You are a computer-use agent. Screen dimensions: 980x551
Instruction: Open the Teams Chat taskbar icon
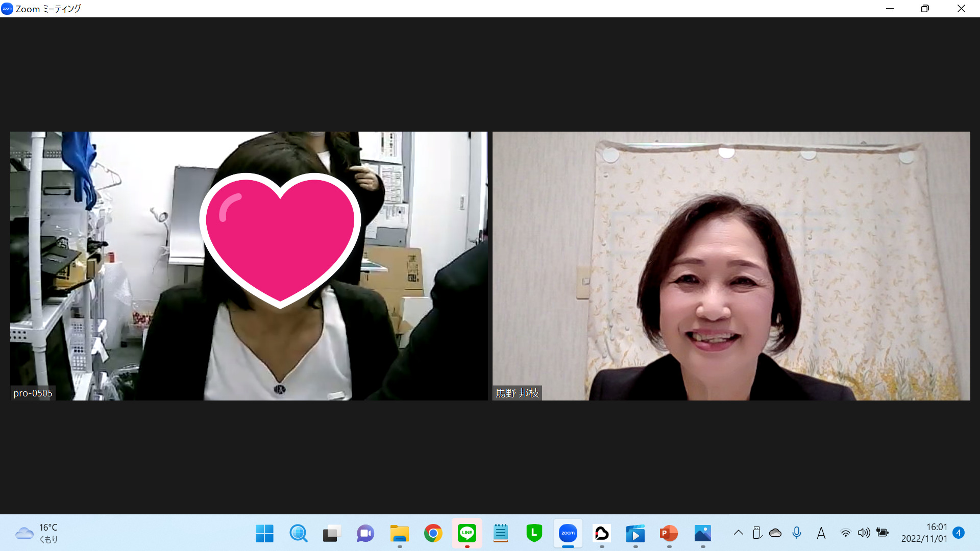pyautogui.click(x=365, y=534)
